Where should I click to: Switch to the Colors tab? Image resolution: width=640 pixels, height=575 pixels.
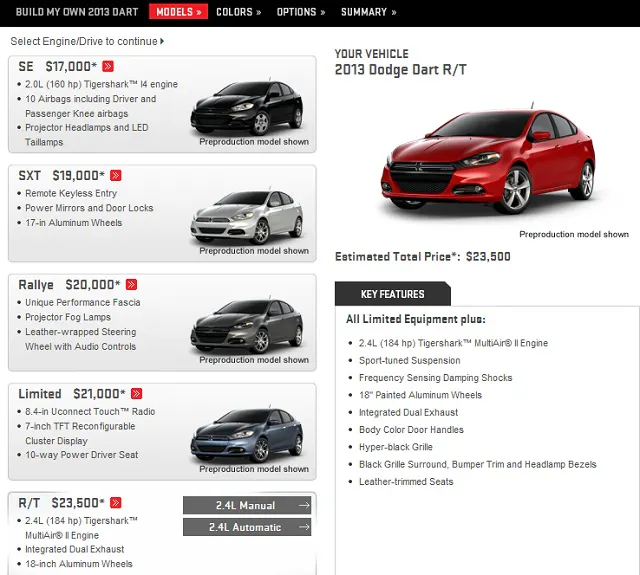click(x=238, y=12)
